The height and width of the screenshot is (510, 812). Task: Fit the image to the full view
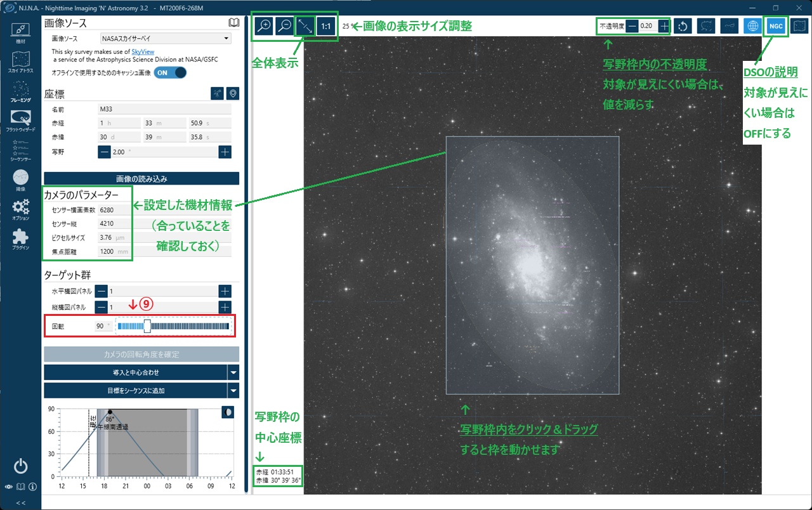(306, 26)
